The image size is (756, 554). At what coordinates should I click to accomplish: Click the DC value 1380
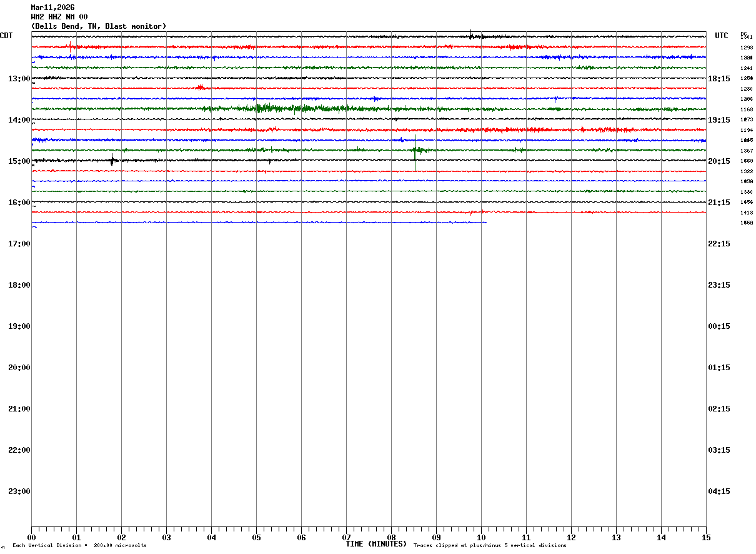(x=747, y=192)
